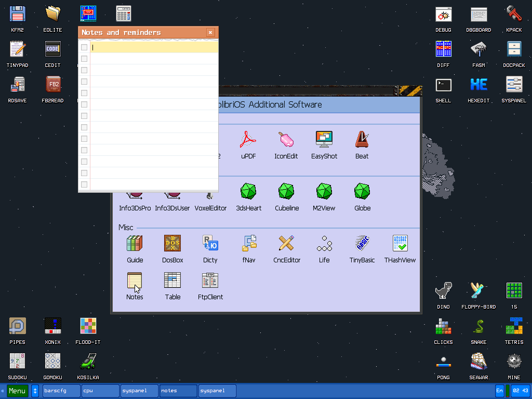Image resolution: width=532 pixels, height=399 pixels.
Task: Launch the DINO game icon
Action: (444, 291)
